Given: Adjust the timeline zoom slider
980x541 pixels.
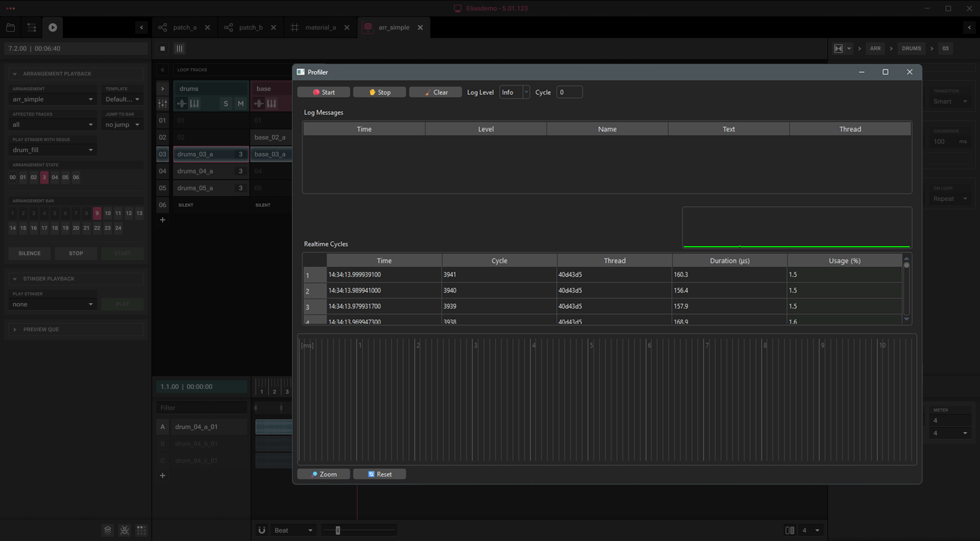Looking at the screenshot, I should point(338,530).
